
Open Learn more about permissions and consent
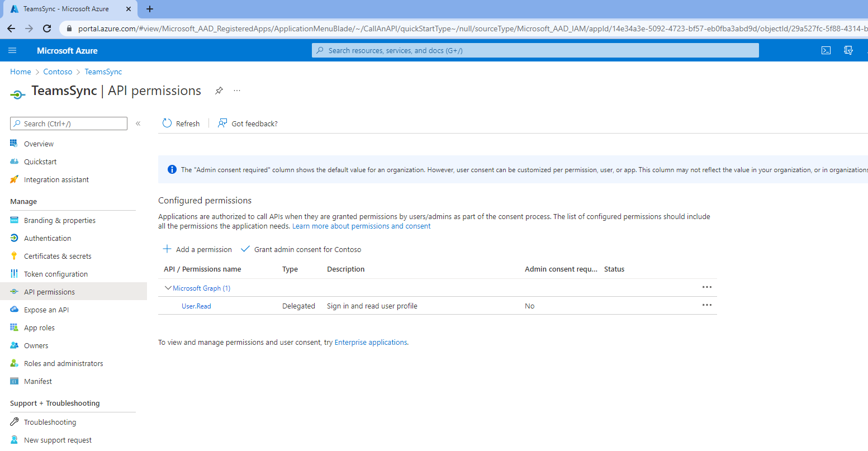pos(362,226)
